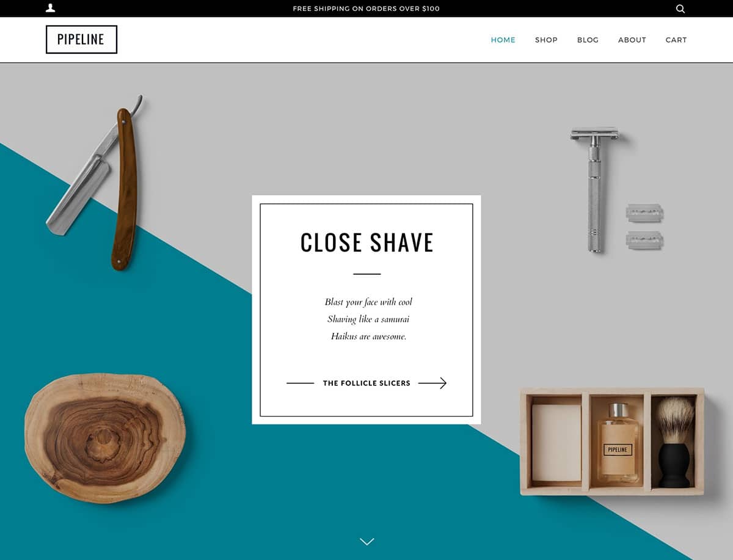Click the safety razor product image

(x=595, y=189)
